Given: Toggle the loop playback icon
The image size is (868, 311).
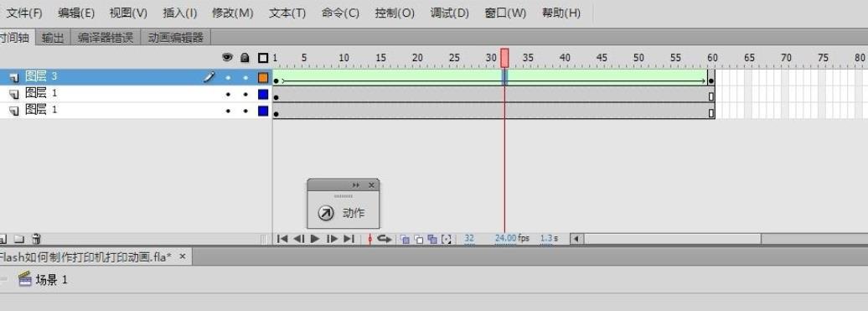Looking at the screenshot, I should (385, 239).
